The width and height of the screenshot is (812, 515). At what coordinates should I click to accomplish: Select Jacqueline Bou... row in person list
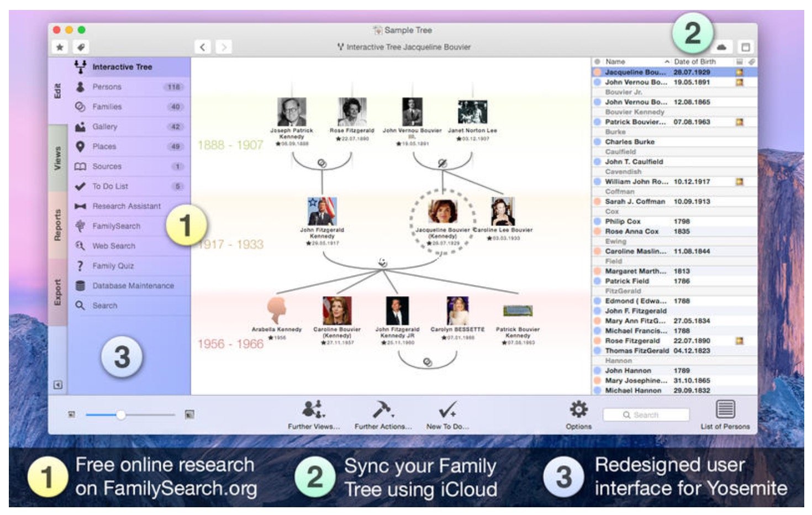tap(674, 72)
